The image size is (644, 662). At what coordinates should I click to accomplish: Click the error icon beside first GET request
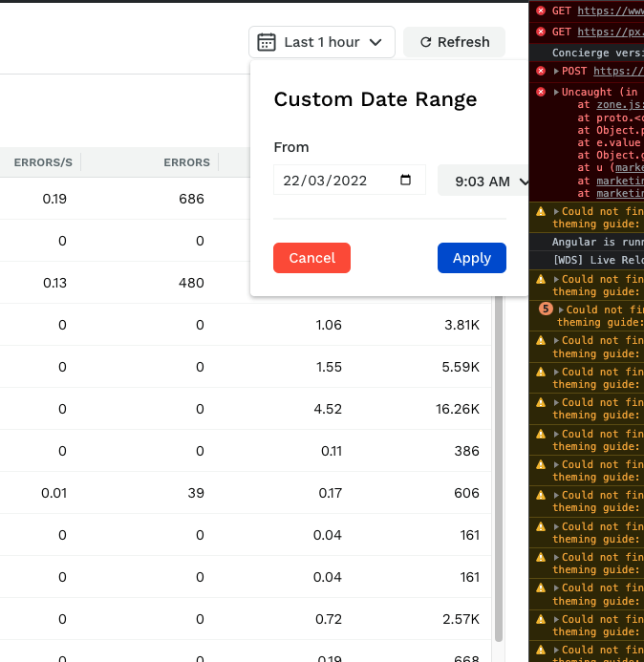pyautogui.click(x=541, y=11)
